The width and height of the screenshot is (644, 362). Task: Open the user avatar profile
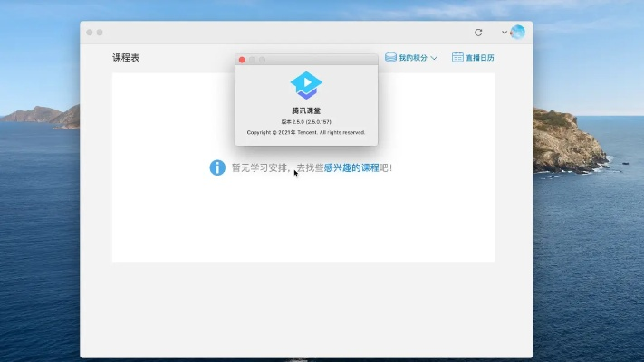click(x=518, y=33)
